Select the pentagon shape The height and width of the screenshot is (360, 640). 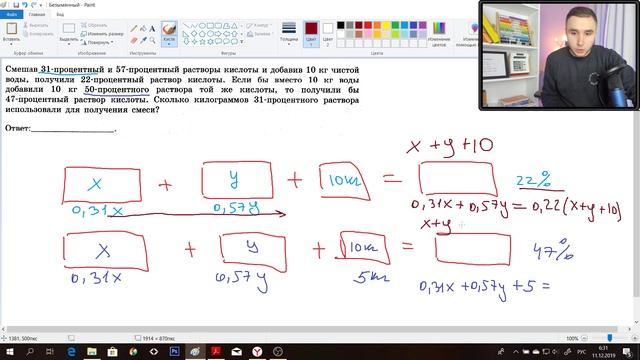202,33
